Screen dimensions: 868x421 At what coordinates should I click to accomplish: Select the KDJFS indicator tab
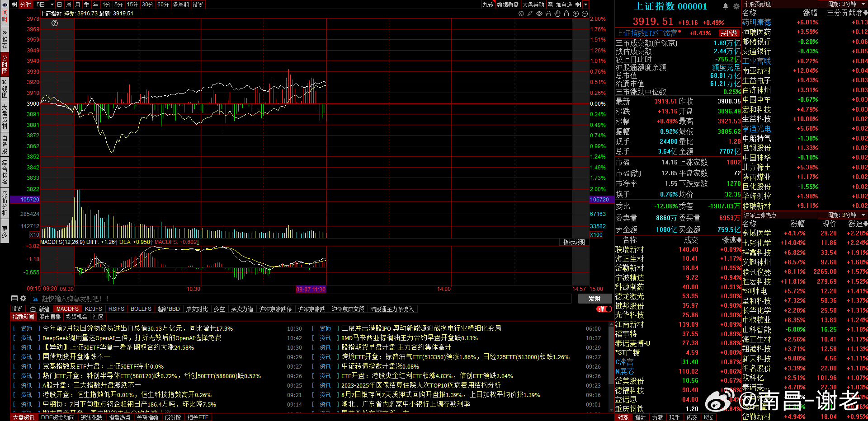pyautogui.click(x=94, y=309)
